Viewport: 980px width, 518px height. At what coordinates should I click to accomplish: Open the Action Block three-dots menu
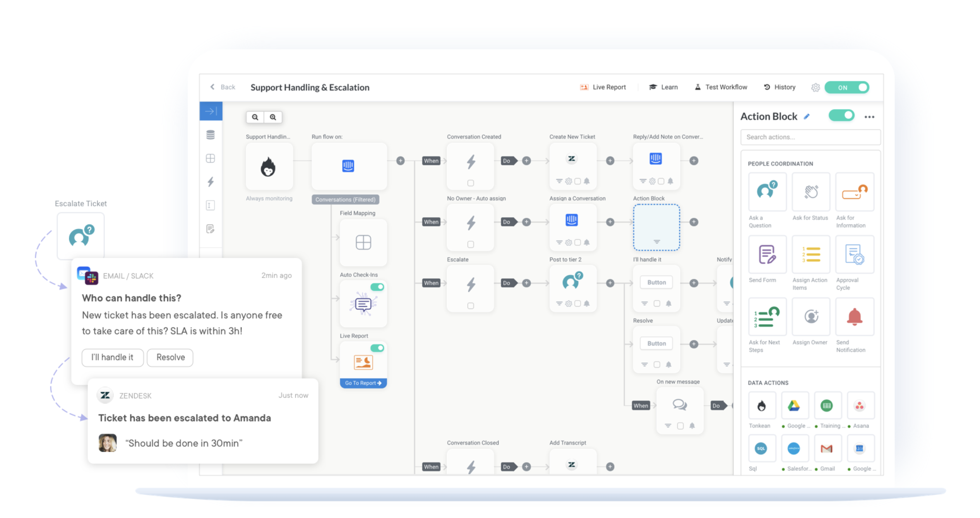point(869,117)
